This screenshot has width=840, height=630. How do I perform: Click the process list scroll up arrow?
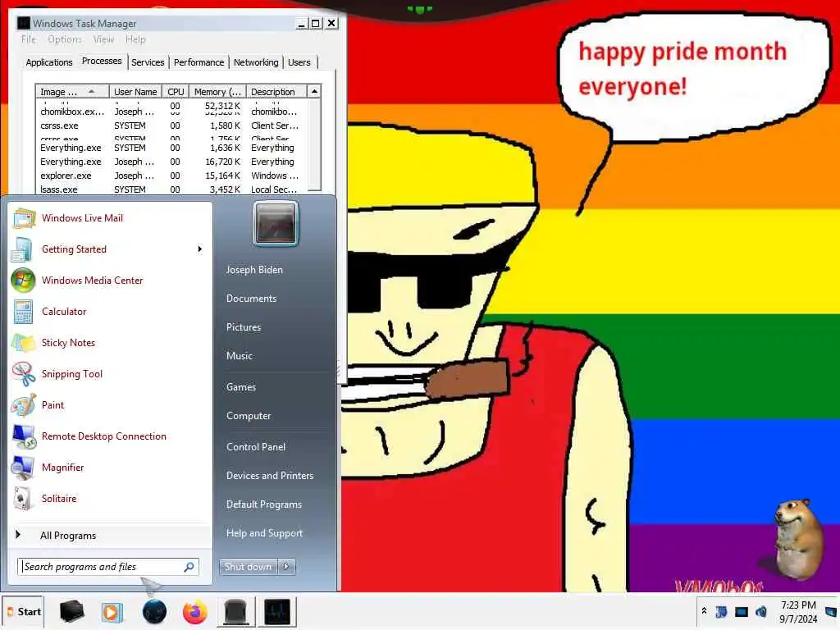314,92
